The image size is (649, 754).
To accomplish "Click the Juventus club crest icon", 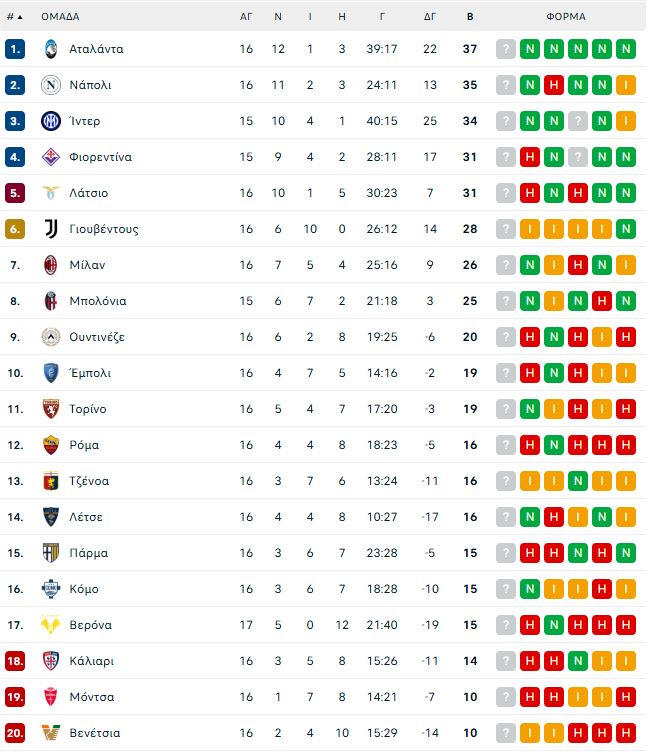I will pyautogui.click(x=51, y=229).
